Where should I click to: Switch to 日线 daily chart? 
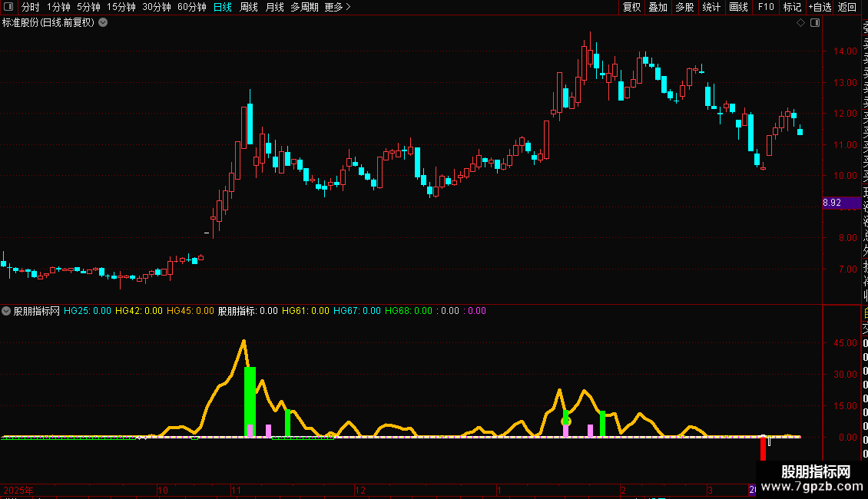(x=223, y=7)
